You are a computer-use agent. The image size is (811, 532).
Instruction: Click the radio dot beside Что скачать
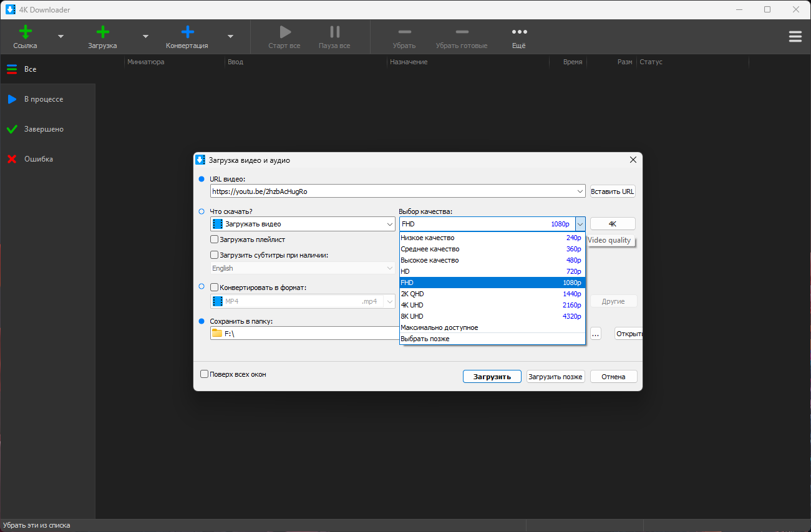click(202, 211)
